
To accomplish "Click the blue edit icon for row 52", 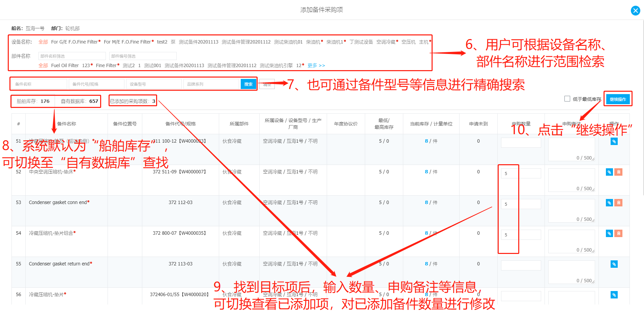I will coord(609,172).
